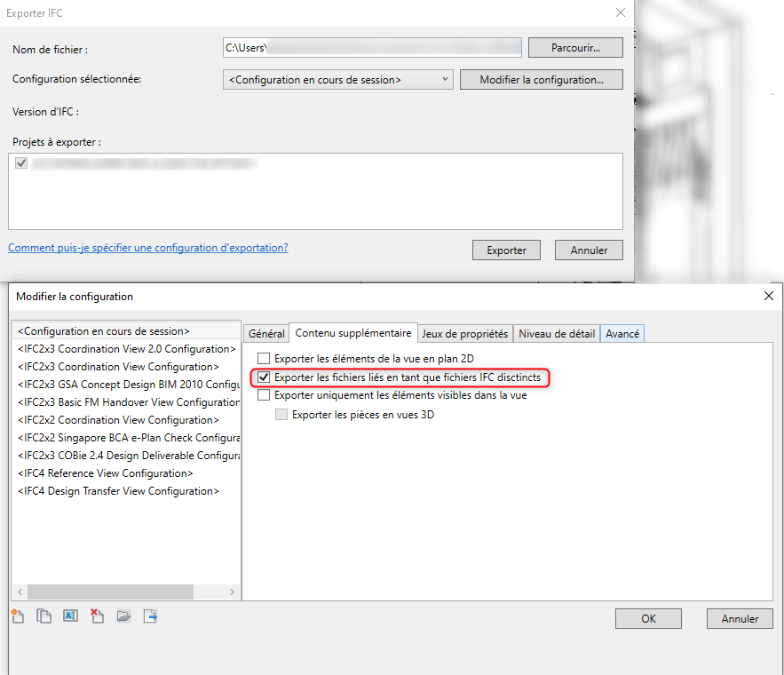Open the Configuration sélectionnée dropdown
The image size is (784, 675).
(x=337, y=80)
